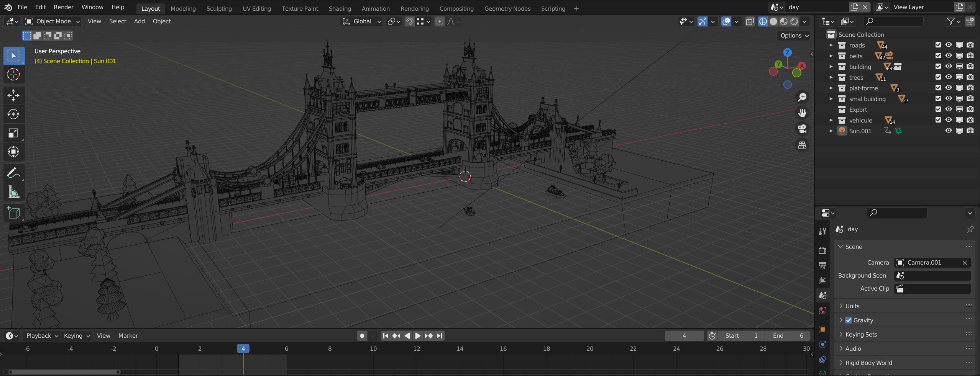Image resolution: width=980 pixels, height=376 pixels.
Task: Expand the smal building collection
Action: click(831, 99)
